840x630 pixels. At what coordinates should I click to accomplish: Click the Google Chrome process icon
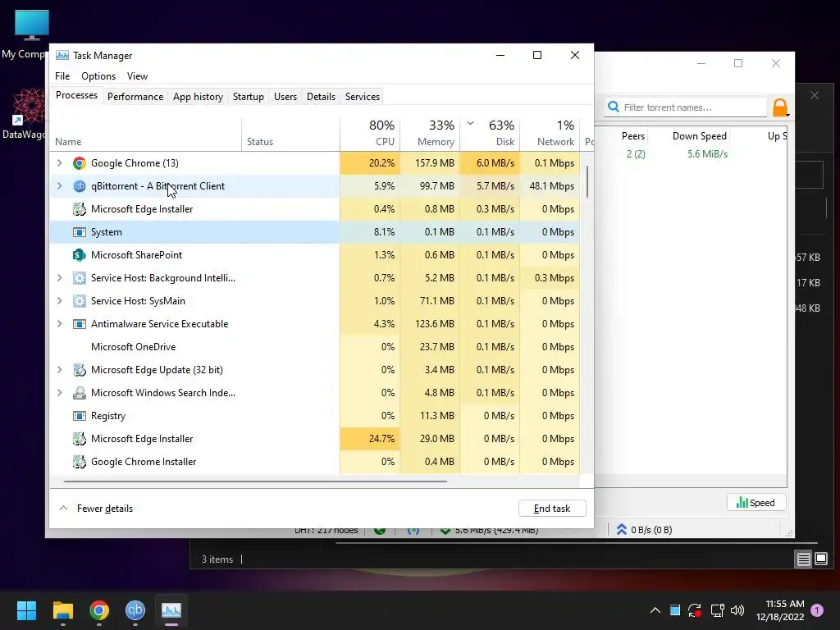(x=80, y=163)
